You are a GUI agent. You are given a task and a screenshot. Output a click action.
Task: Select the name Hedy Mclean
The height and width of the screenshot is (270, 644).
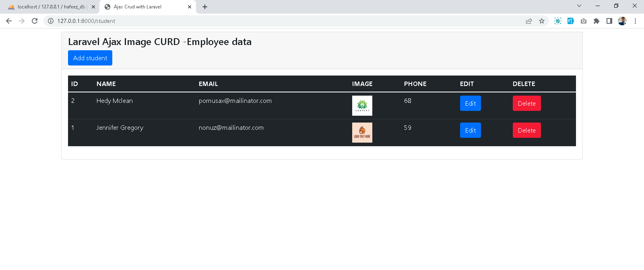point(114,101)
